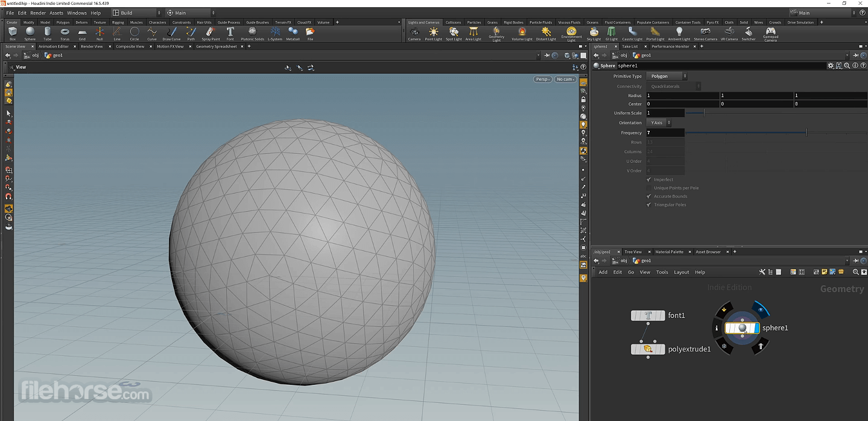Click the first Radius value field
The width and height of the screenshot is (868, 421).
683,95
